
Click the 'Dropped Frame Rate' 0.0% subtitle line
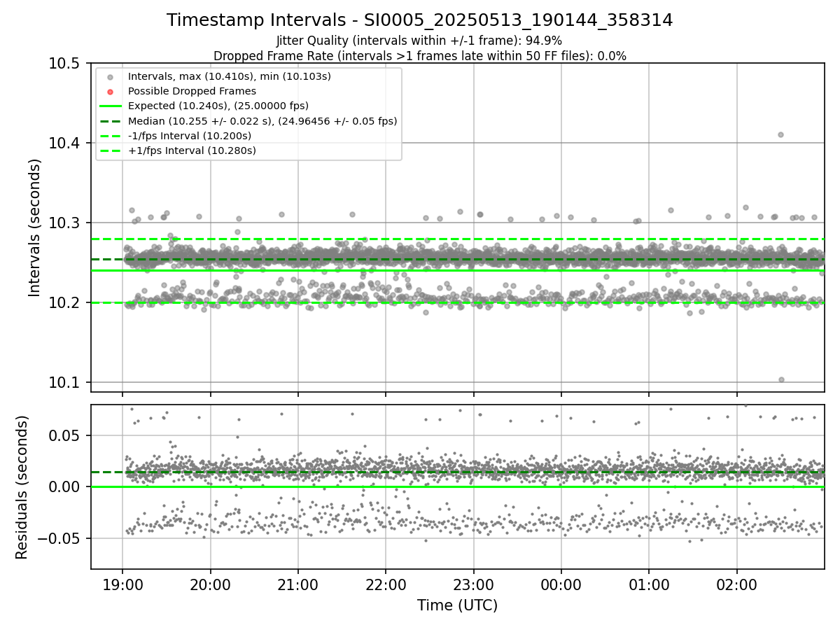coord(420,56)
